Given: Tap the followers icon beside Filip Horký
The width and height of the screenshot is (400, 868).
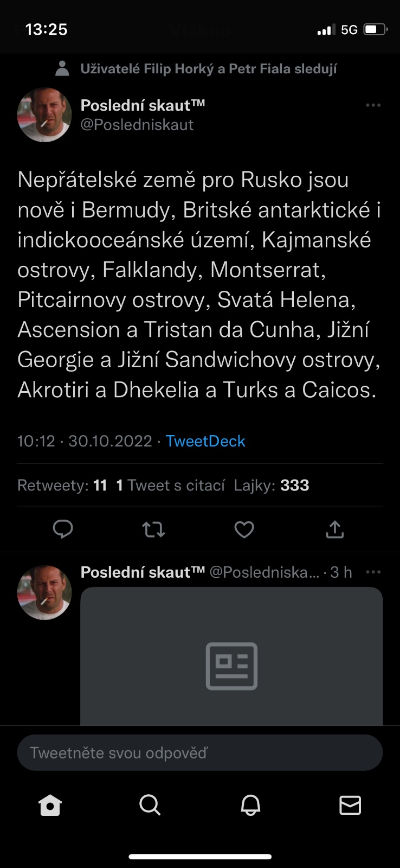Looking at the screenshot, I should (x=62, y=68).
